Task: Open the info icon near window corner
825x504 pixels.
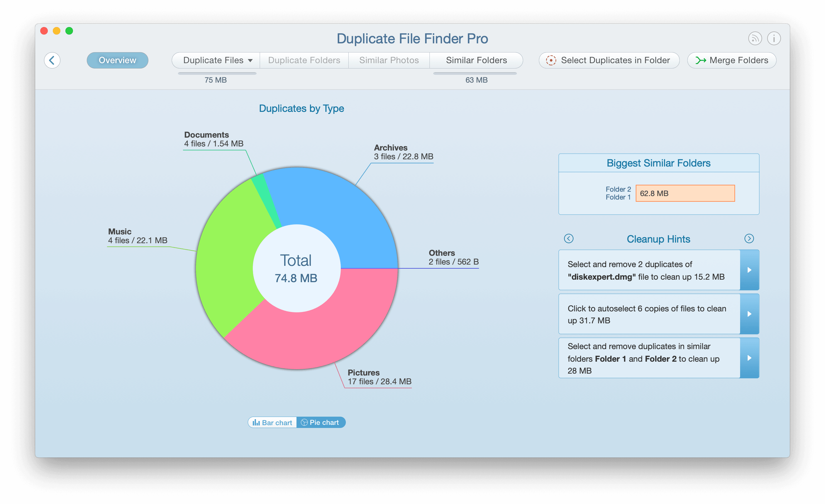Action: (774, 38)
